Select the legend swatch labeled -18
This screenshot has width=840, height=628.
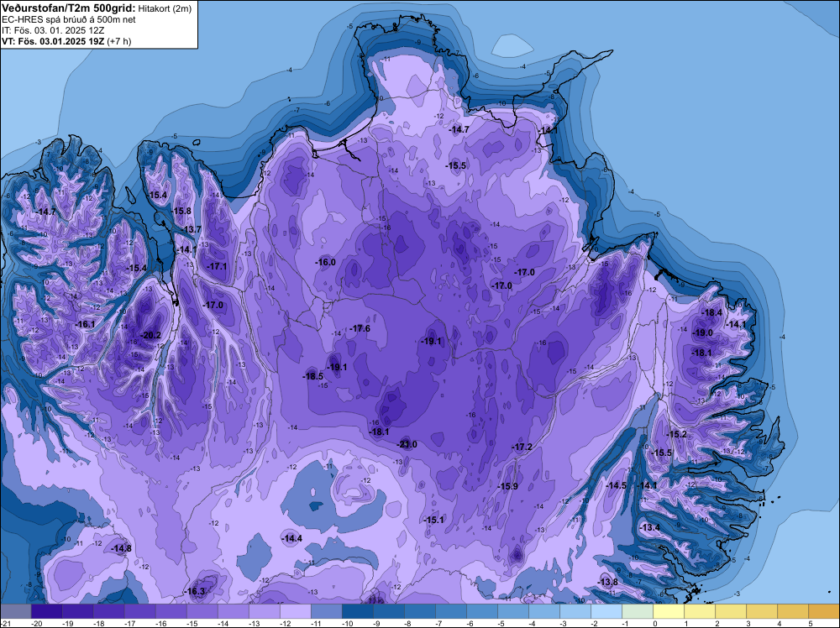(x=108, y=611)
